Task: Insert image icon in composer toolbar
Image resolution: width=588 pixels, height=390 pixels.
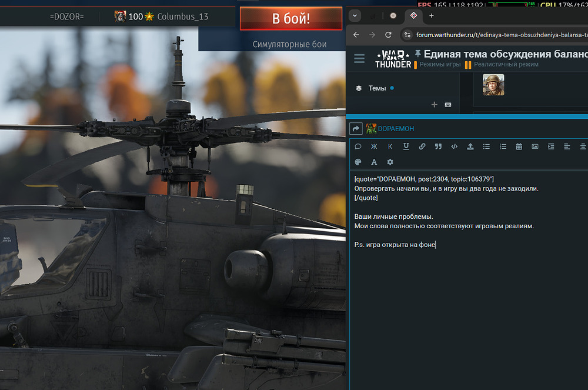Action: tap(535, 146)
